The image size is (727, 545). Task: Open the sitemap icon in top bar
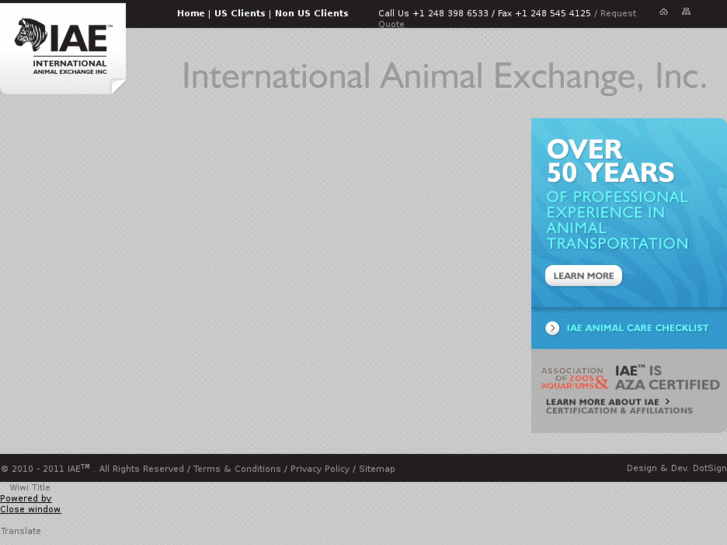[686, 12]
